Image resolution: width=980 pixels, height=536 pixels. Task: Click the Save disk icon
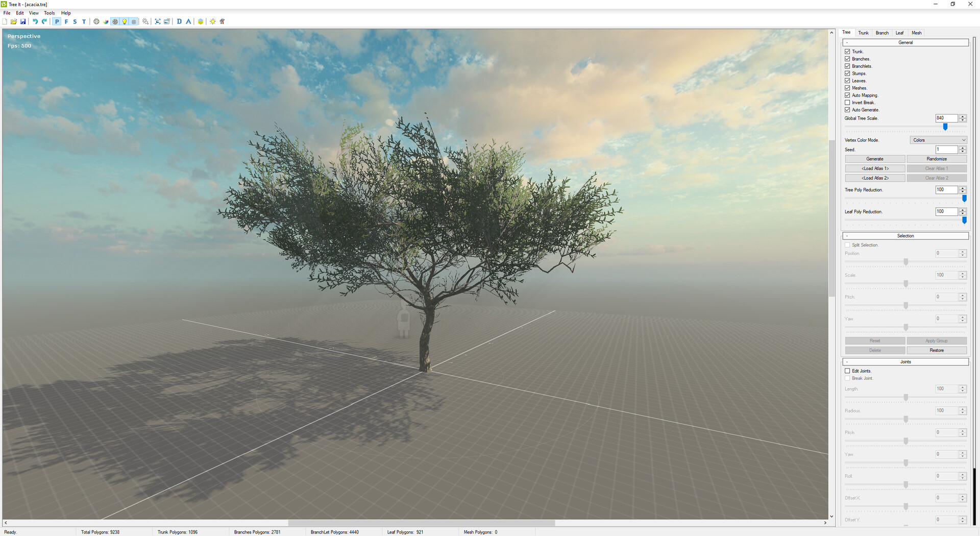click(x=23, y=21)
